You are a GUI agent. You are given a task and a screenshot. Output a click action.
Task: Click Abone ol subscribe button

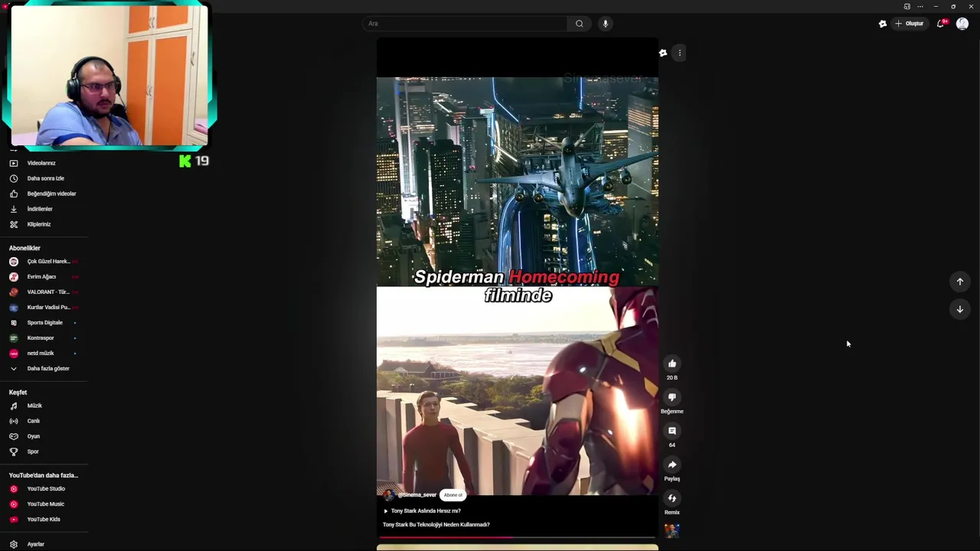[453, 495]
